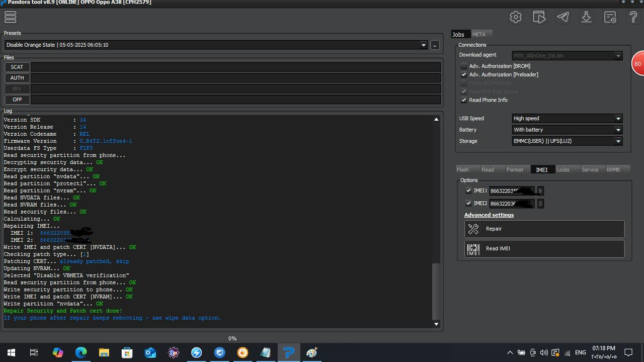Open the history log toolbar icon
The image size is (644, 362).
coord(610,17)
